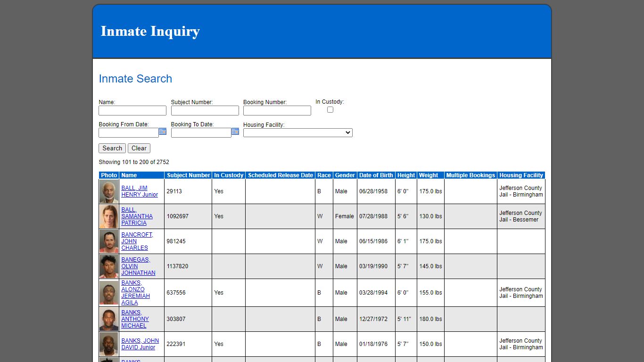This screenshot has height=362, width=644.
Task: Click the Multiple Bookings column header
Action: 471,175
